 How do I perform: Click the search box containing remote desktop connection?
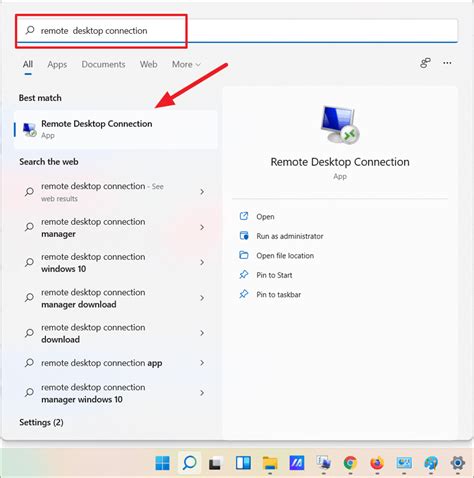tap(237, 30)
